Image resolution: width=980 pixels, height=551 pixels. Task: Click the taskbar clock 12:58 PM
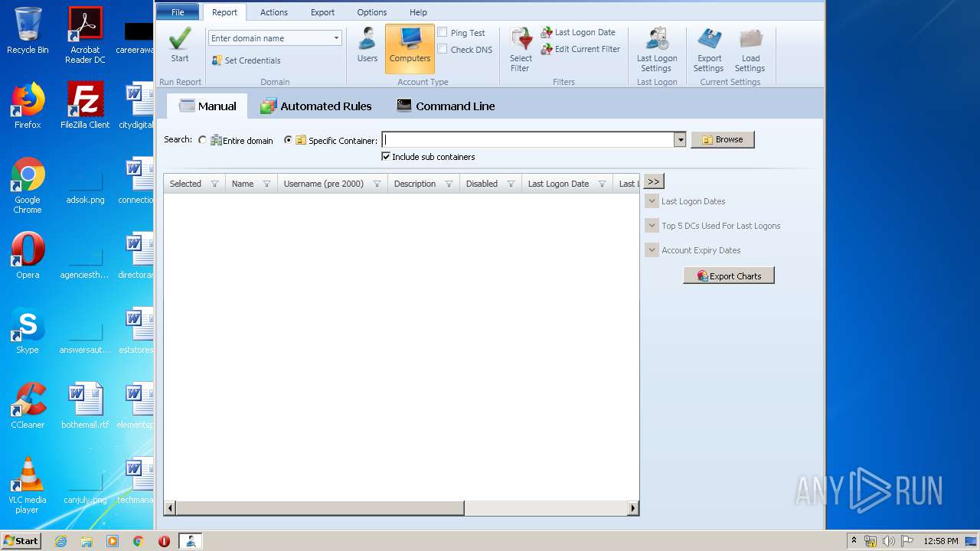941,541
